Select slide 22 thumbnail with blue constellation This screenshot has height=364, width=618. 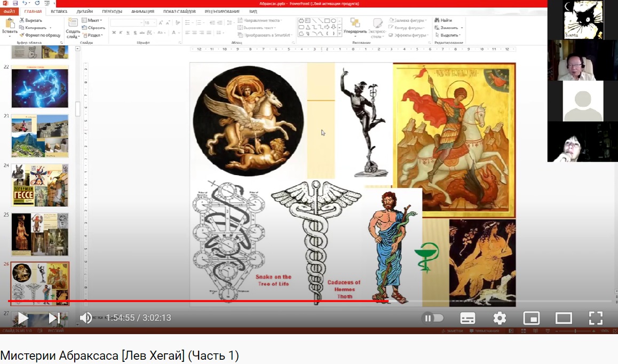click(x=40, y=86)
